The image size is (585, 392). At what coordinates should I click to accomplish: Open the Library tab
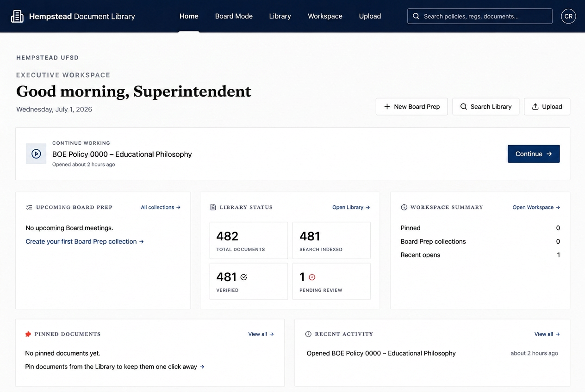(280, 16)
